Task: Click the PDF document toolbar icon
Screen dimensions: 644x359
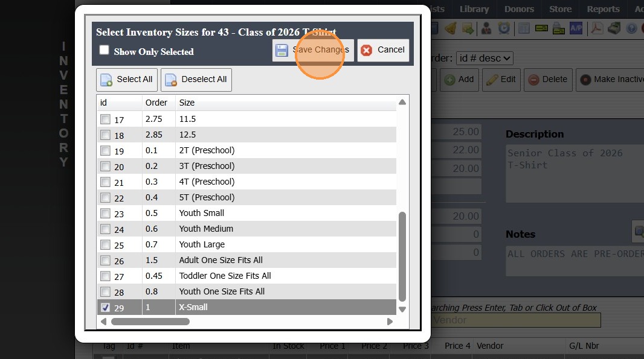Action: [x=596, y=28]
